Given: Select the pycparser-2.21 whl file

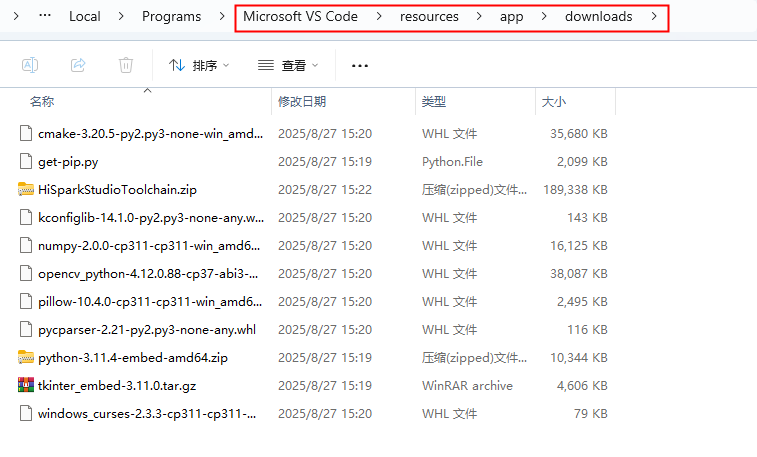Looking at the screenshot, I should pos(146,329).
